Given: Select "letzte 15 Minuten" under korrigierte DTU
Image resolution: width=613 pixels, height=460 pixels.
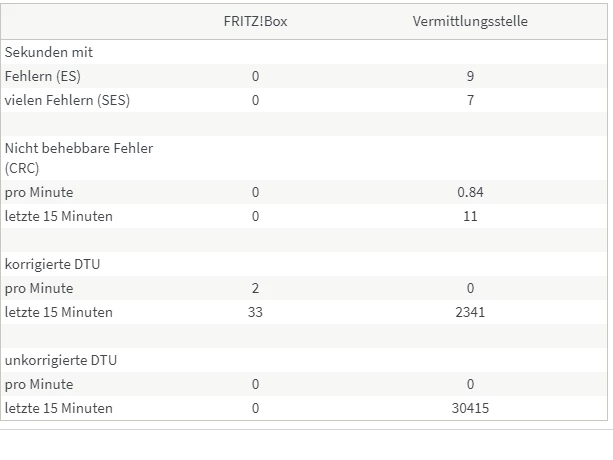Looking at the screenshot, I should click(59, 312).
